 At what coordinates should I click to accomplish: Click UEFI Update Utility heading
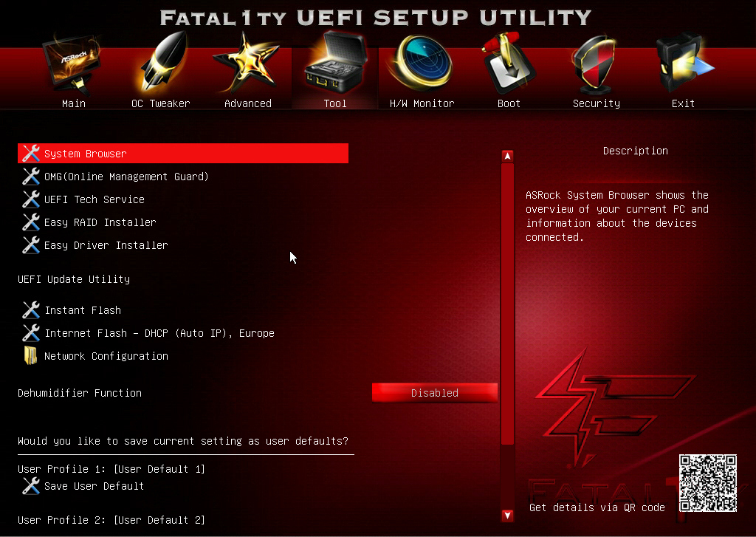(74, 279)
